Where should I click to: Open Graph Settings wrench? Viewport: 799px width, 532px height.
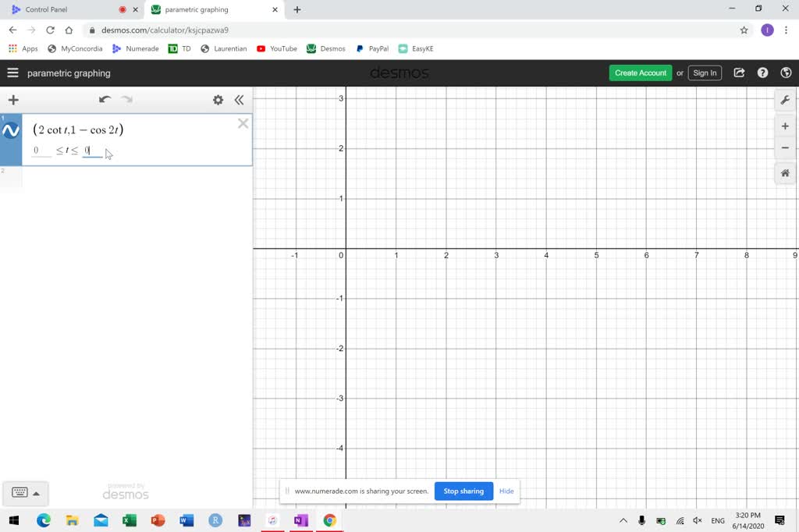pos(785,100)
